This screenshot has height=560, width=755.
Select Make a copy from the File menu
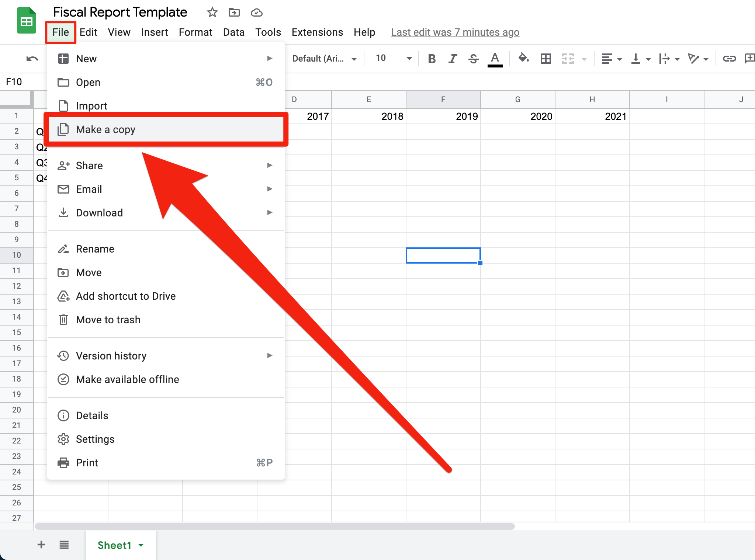[105, 129]
